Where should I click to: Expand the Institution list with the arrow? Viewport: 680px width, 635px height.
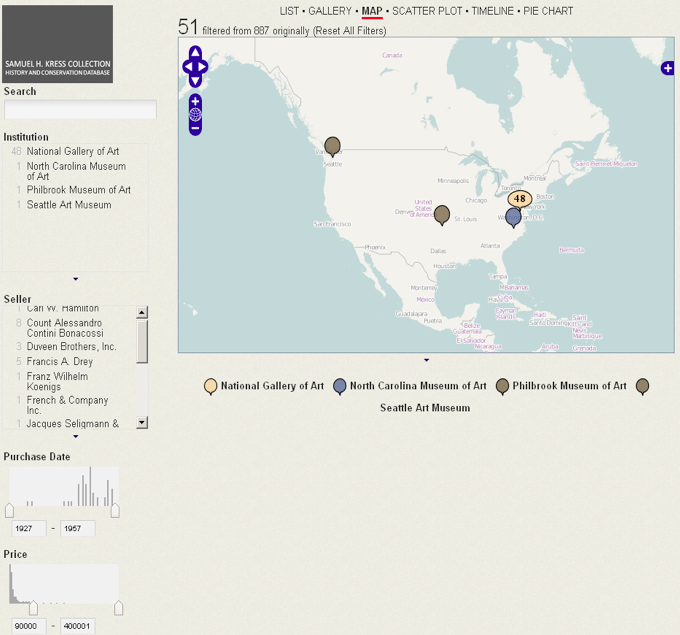76,279
